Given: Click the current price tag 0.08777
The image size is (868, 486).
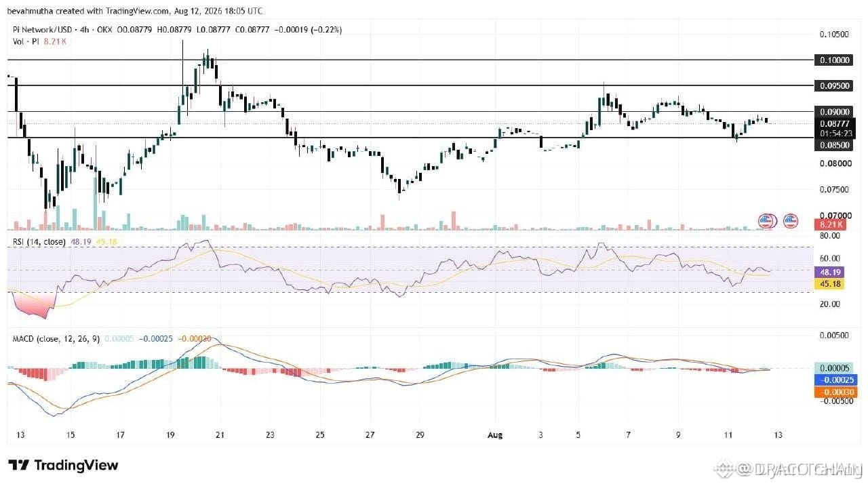Looking at the screenshot, I should point(833,123).
